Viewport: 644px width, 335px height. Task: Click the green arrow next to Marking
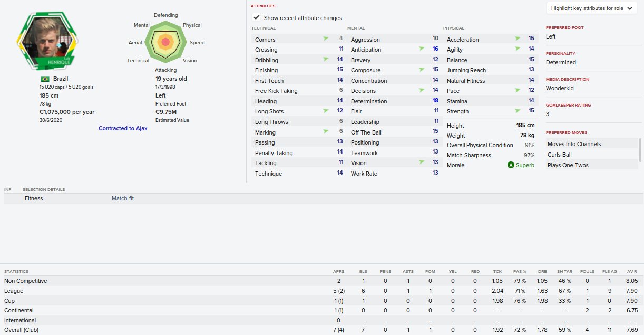pos(326,132)
